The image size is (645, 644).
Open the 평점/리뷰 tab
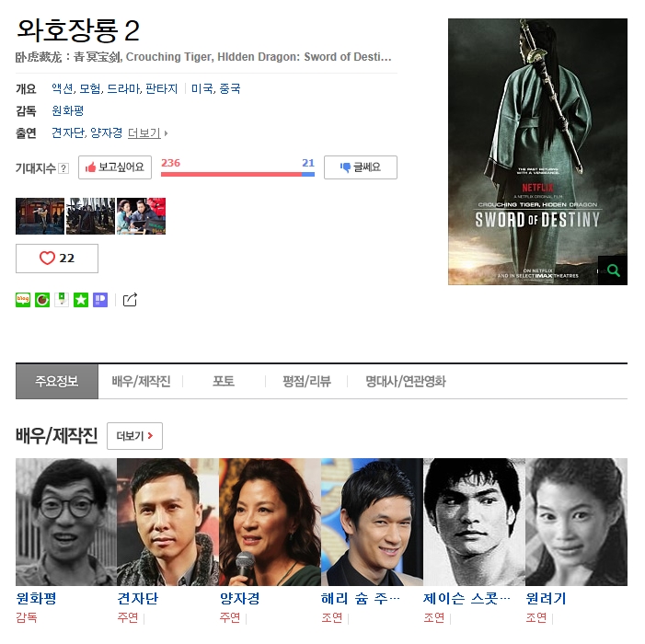tap(306, 381)
